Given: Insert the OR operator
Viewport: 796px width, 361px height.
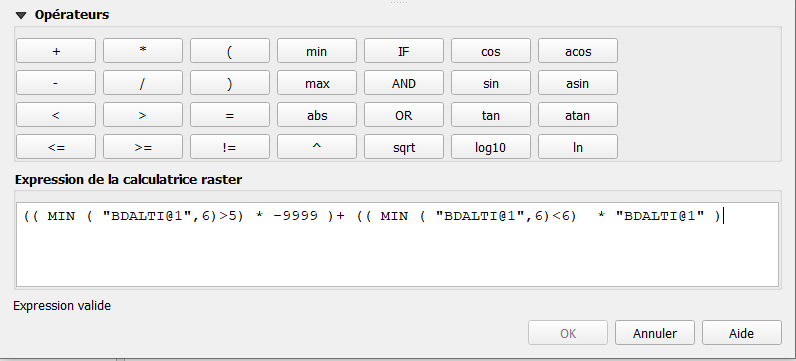Looking at the screenshot, I should [x=404, y=115].
